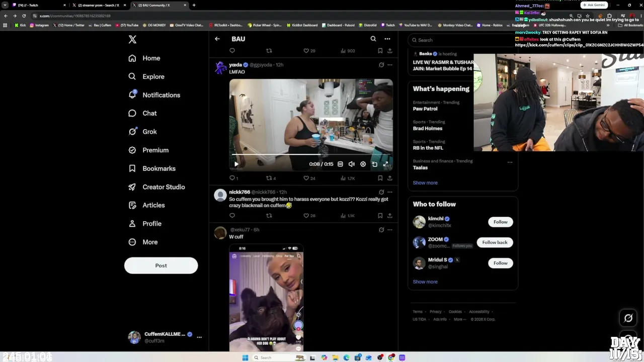Open the Kick bookmark
This screenshot has height=362, width=644.
click(x=20, y=25)
